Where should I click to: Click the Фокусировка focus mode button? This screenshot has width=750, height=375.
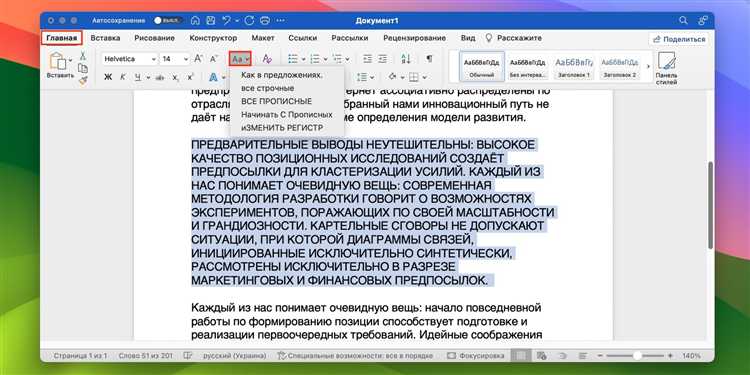(475, 356)
